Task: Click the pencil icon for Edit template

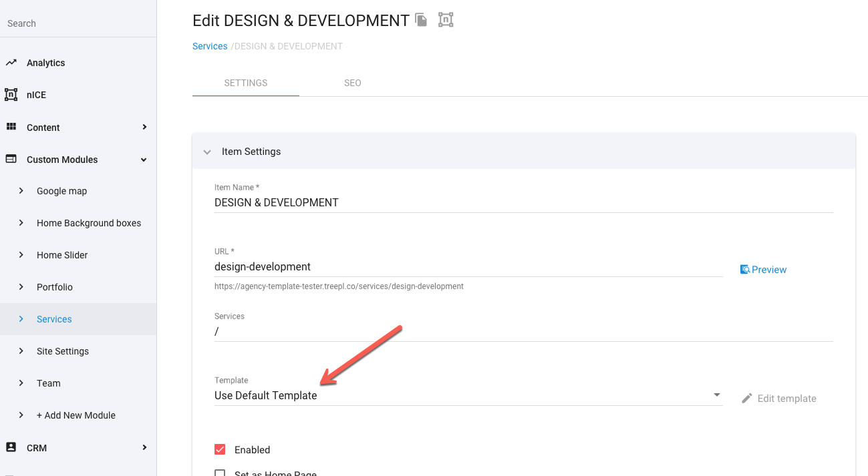Action: click(747, 399)
